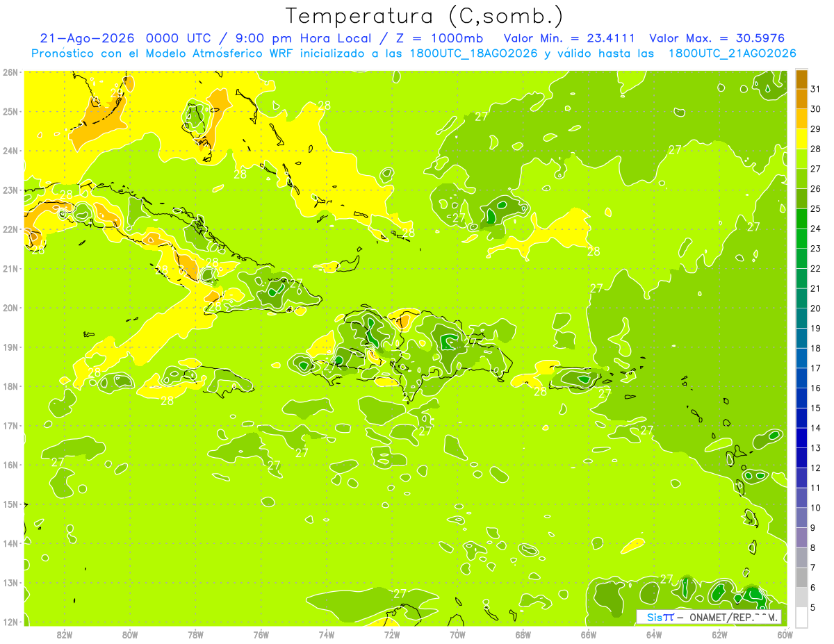
Task: Click the latitude label "26N"
Action: pos(10,72)
